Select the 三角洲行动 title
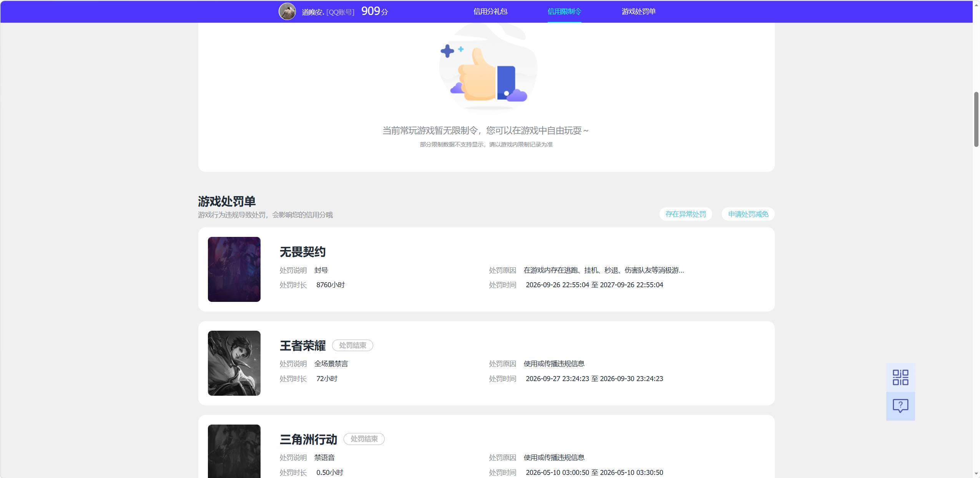Screen dimensions: 980x478 coord(308,439)
